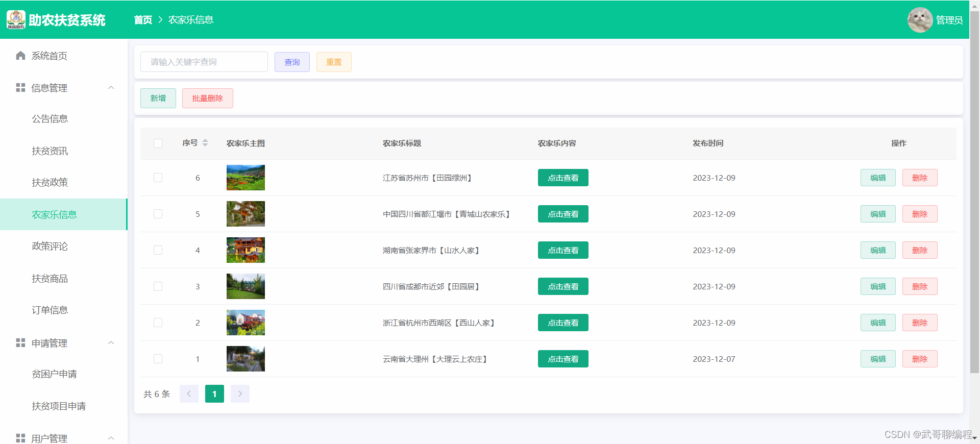
Task: Click the grid icon beside 申请管理
Action: (20, 343)
